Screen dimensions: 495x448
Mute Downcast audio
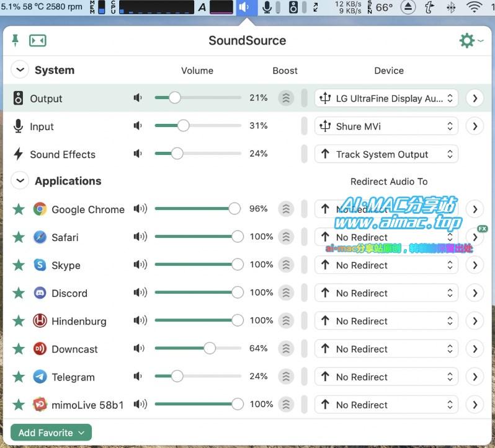click(x=139, y=348)
